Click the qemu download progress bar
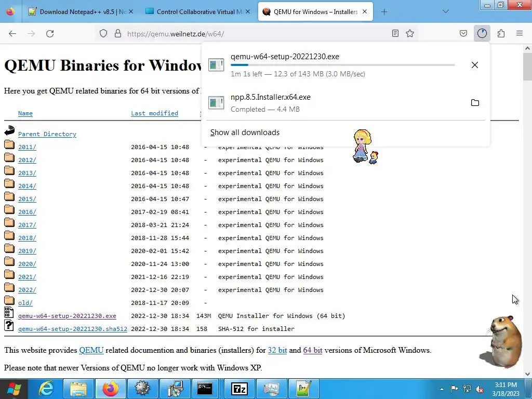 tap(343, 65)
